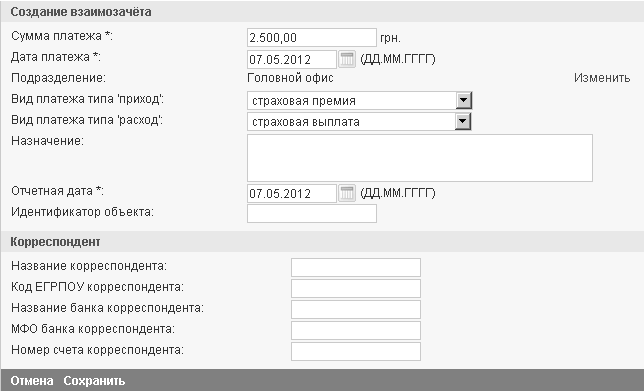
Task: Open the страховая премия combo box
Action: pyautogui.click(x=359, y=100)
